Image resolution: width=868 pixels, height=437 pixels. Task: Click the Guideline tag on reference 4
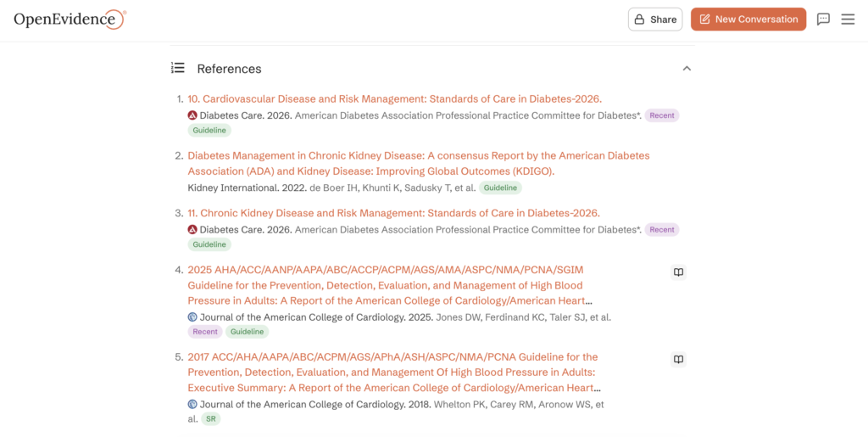(247, 332)
